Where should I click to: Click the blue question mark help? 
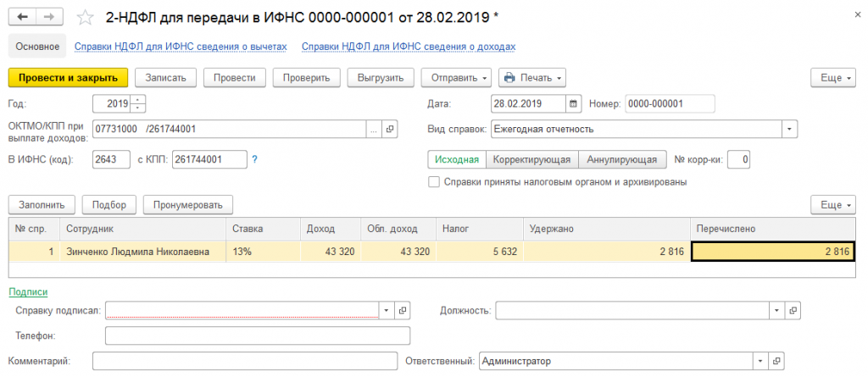(254, 159)
